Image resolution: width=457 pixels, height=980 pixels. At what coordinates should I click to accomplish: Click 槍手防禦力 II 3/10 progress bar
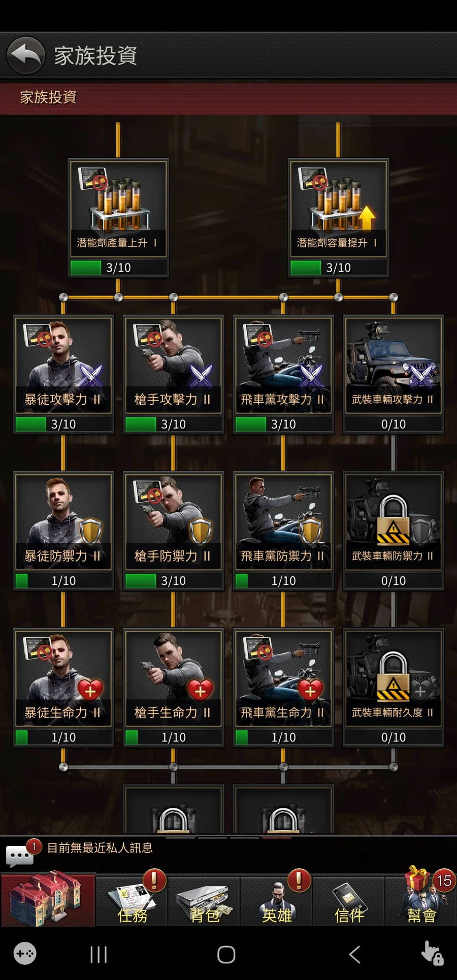tap(173, 581)
